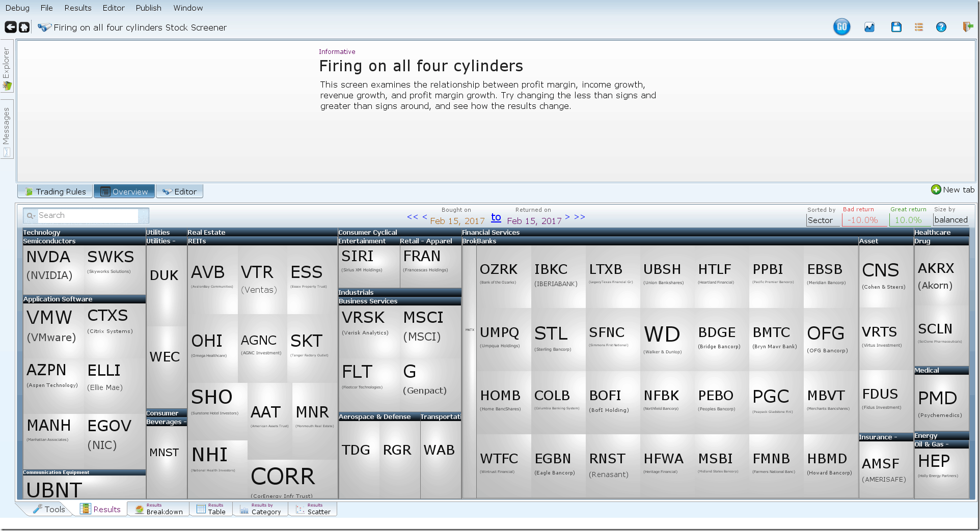The width and height of the screenshot is (980, 531).
Task: Add a New tab
Action: (952, 190)
